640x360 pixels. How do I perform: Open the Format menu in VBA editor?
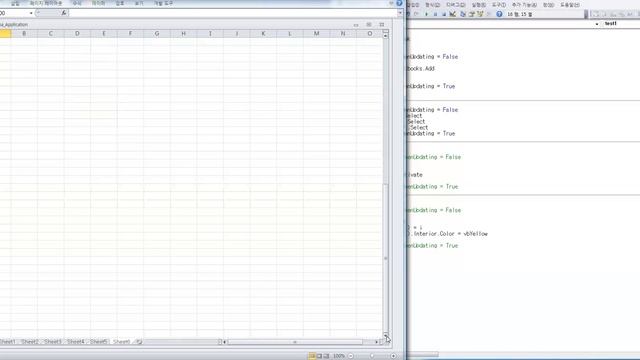click(x=433, y=5)
